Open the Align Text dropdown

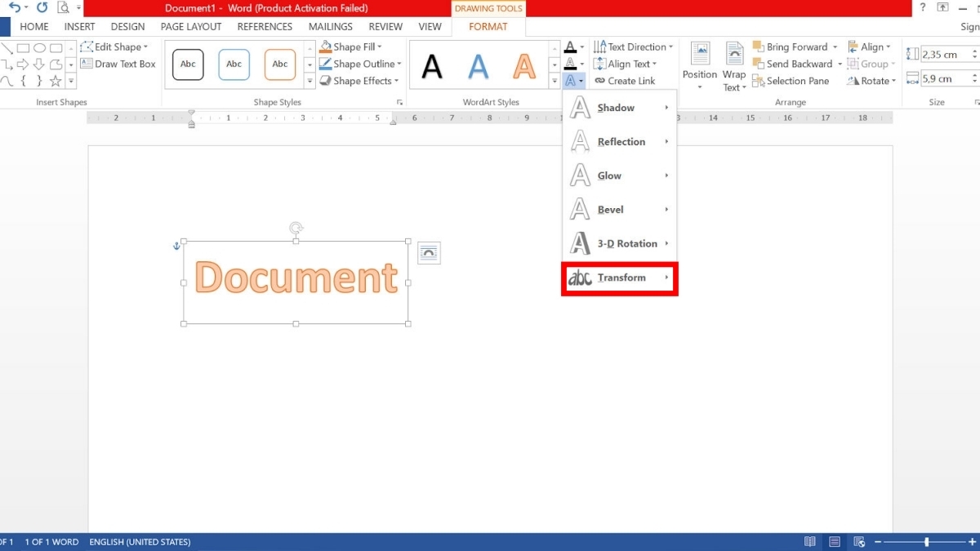tap(626, 64)
